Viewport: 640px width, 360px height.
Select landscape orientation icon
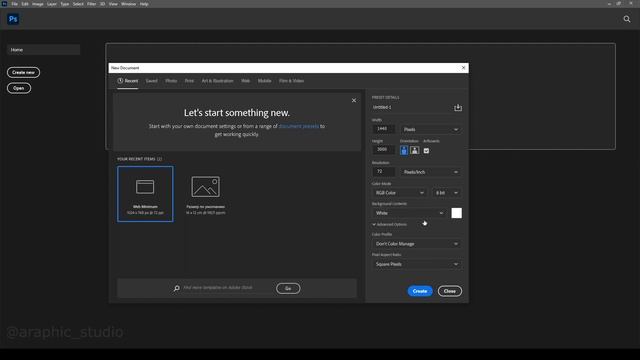tap(415, 150)
